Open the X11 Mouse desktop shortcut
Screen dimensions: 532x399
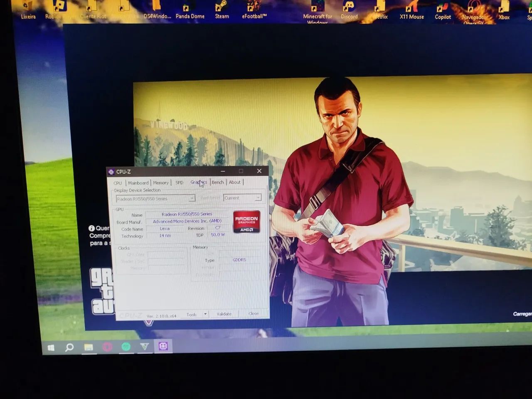(411, 10)
